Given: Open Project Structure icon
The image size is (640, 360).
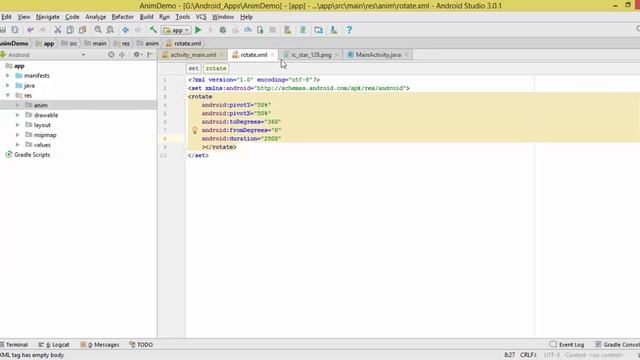Looking at the screenshot, I should [x=318, y=30].
